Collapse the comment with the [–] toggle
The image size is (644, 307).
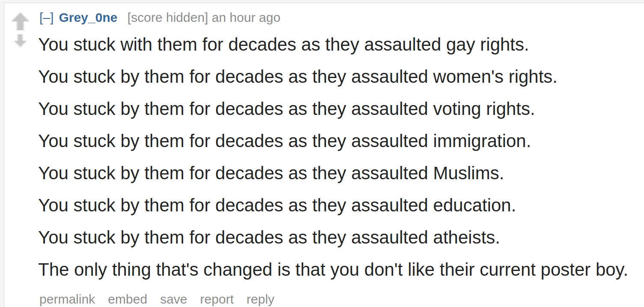[x=46, y=18]
